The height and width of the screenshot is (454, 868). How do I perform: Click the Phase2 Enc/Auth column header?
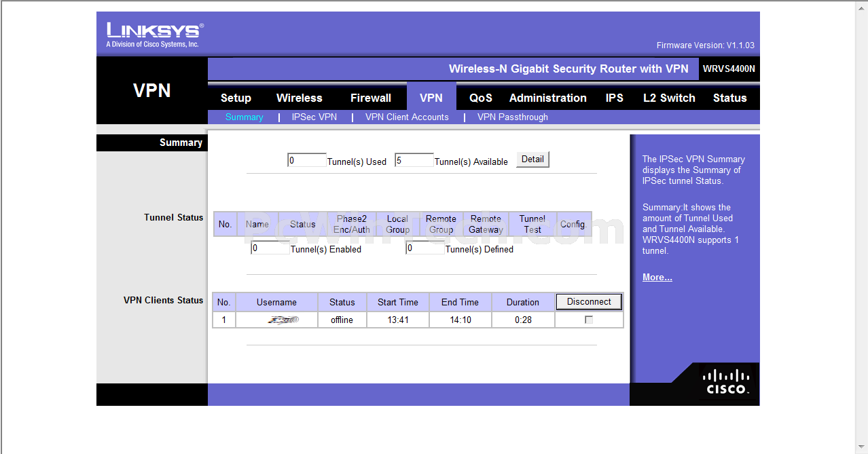pyautogui.click(x=352, y=224)
